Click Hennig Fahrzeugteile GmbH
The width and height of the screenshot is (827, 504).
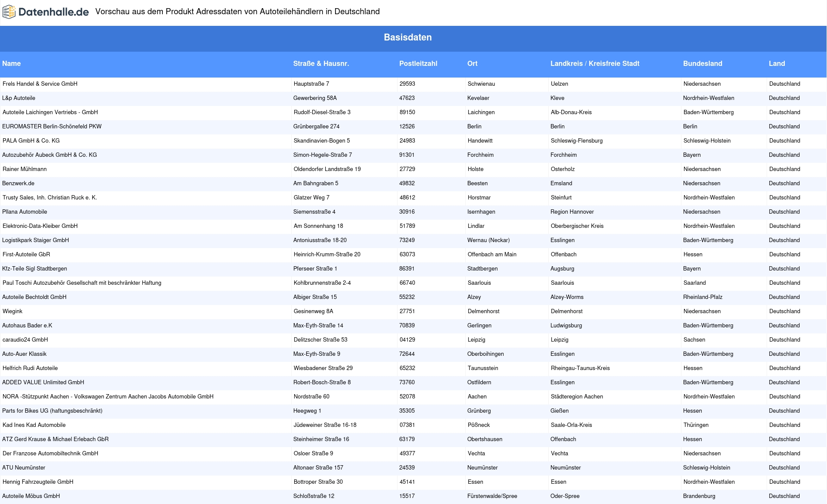click(38, 482)
